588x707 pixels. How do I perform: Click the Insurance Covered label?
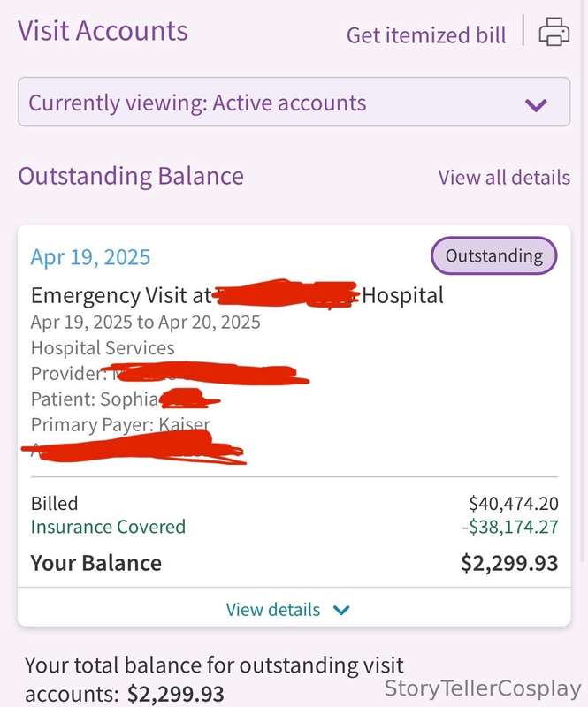click(x=108, y=527)
